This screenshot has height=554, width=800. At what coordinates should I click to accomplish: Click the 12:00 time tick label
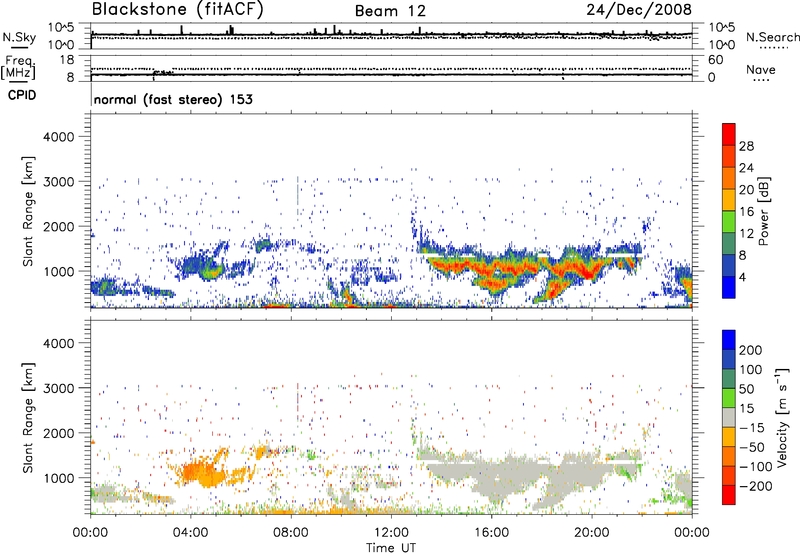pos(391,533)
